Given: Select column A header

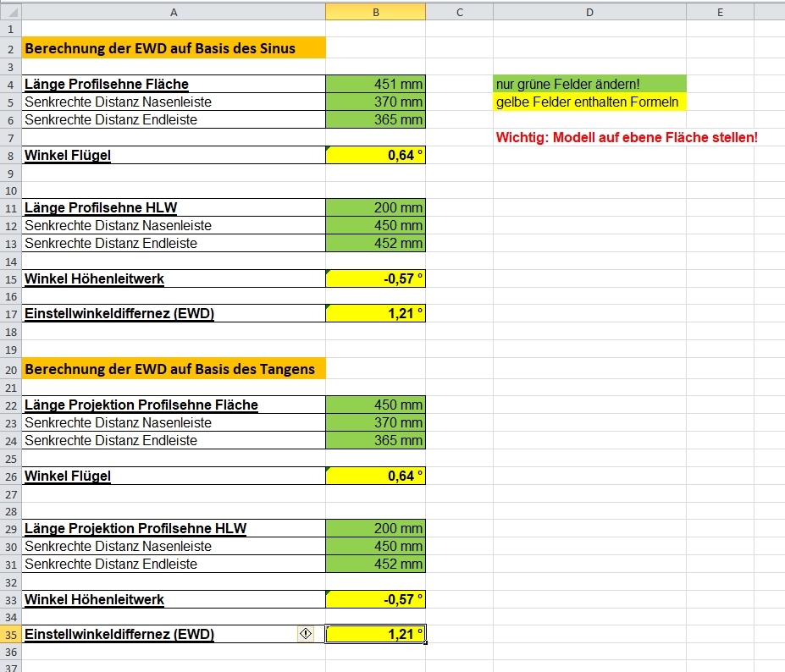Looking at the screenshot, I should 174,12.
